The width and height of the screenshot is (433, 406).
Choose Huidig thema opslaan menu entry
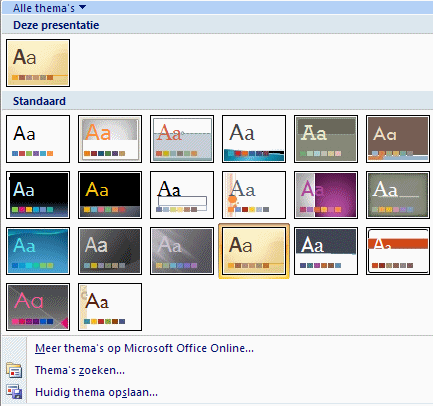96,392
